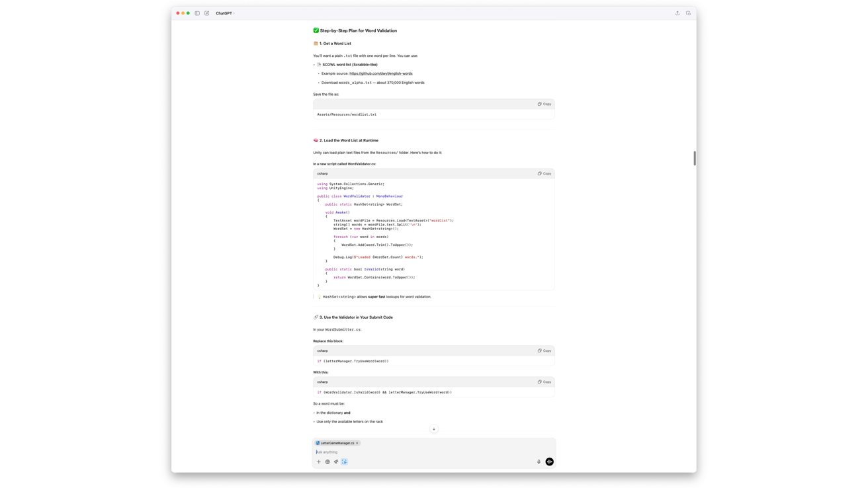Click the plus attach icon
The width and height of the screenshot is (868, 488).
pos(318,462)
